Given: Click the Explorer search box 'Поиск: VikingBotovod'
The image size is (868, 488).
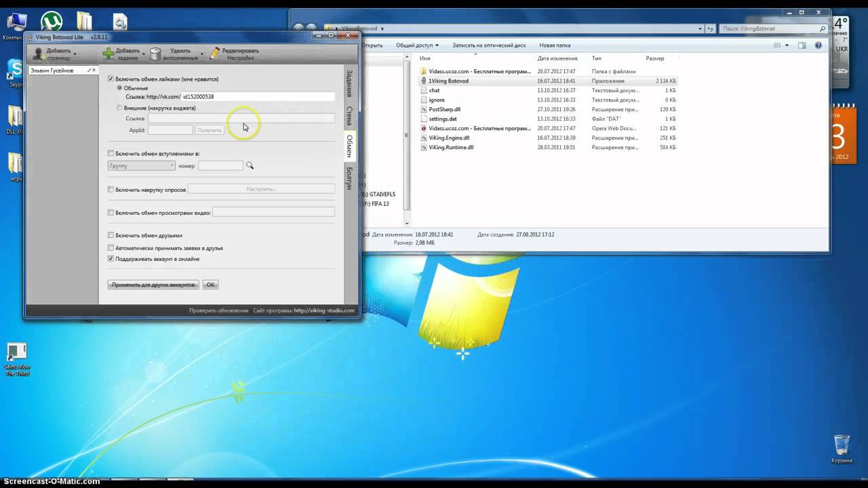Looking at the screenshot, I should click(x=774, y=28).
